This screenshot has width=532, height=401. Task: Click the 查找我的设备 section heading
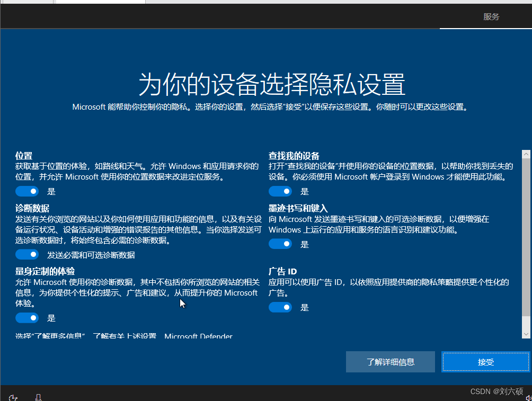click(x=294, y=156)
